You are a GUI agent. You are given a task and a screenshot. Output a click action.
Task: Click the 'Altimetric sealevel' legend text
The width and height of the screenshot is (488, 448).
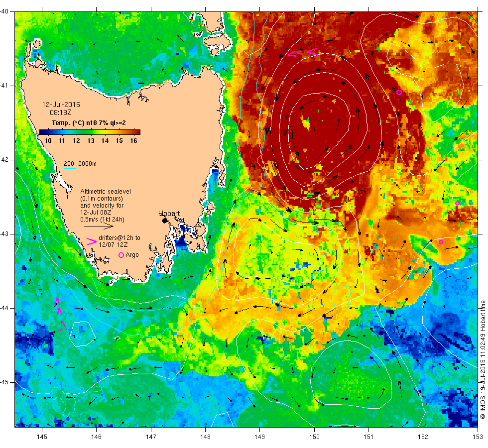106,191
